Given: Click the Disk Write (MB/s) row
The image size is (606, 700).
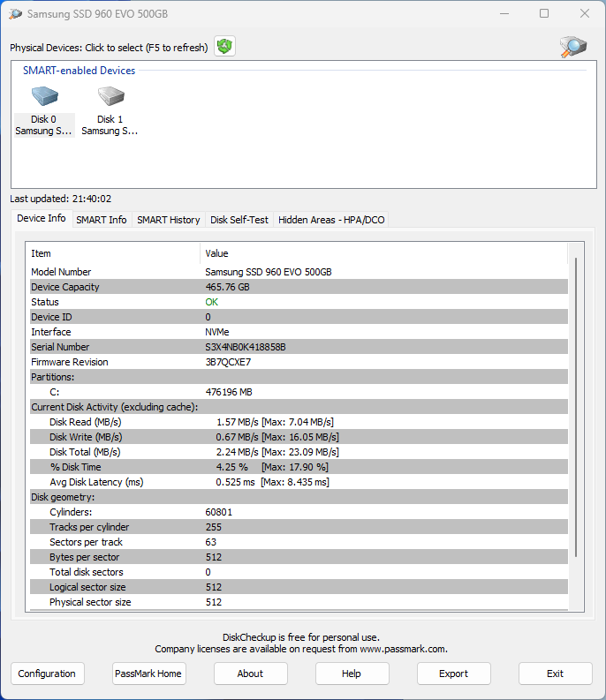Looking at the screenshot, I should point(299,437).
